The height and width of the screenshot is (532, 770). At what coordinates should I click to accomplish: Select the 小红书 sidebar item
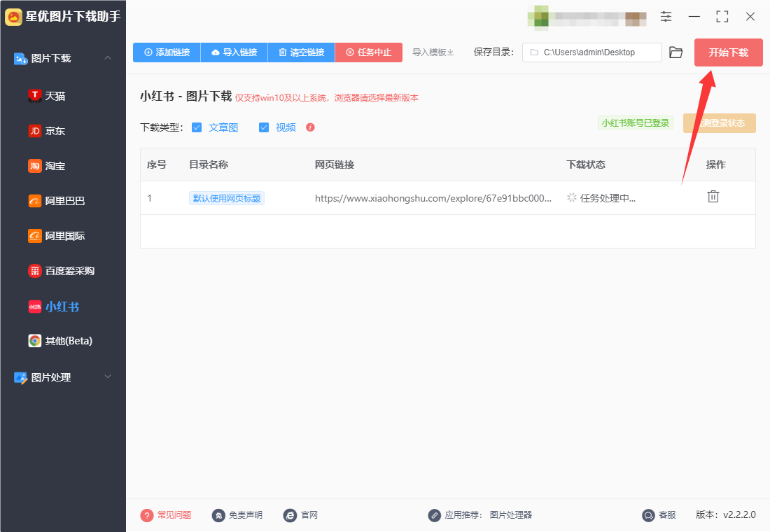point(53,307)
